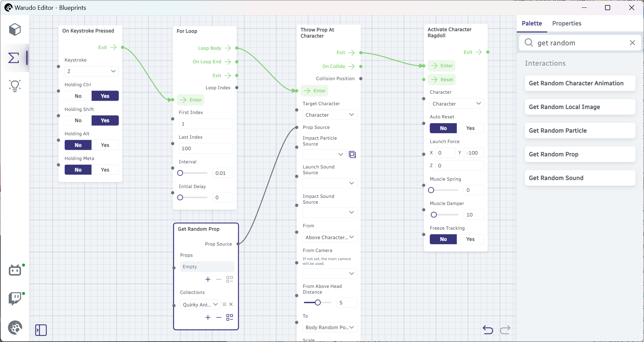
Task: Set Holding Alt to Yes
Action: 105,145
